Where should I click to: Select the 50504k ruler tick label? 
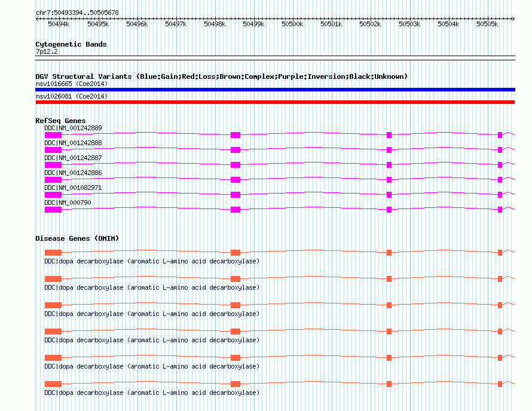pos(448,24)
